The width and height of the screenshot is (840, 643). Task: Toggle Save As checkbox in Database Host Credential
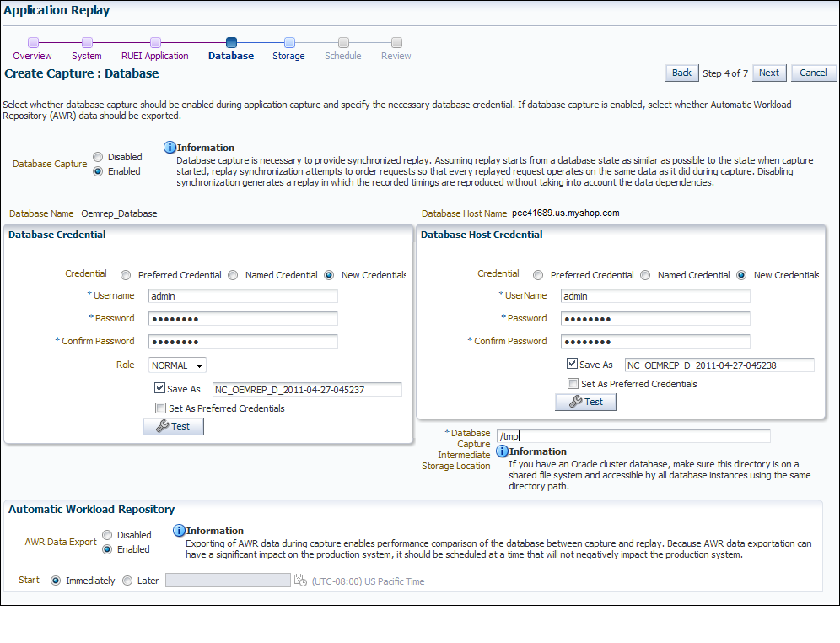click(x=572, y=364)
